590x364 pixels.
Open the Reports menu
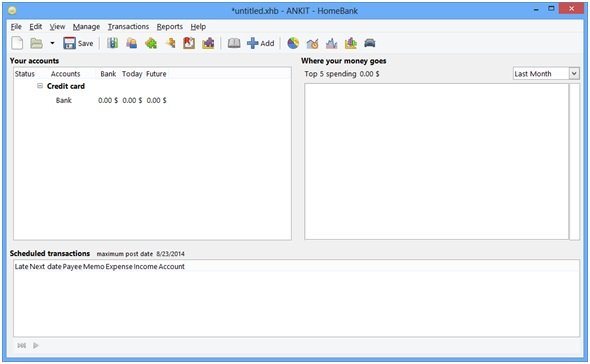[x=170, y=27]
